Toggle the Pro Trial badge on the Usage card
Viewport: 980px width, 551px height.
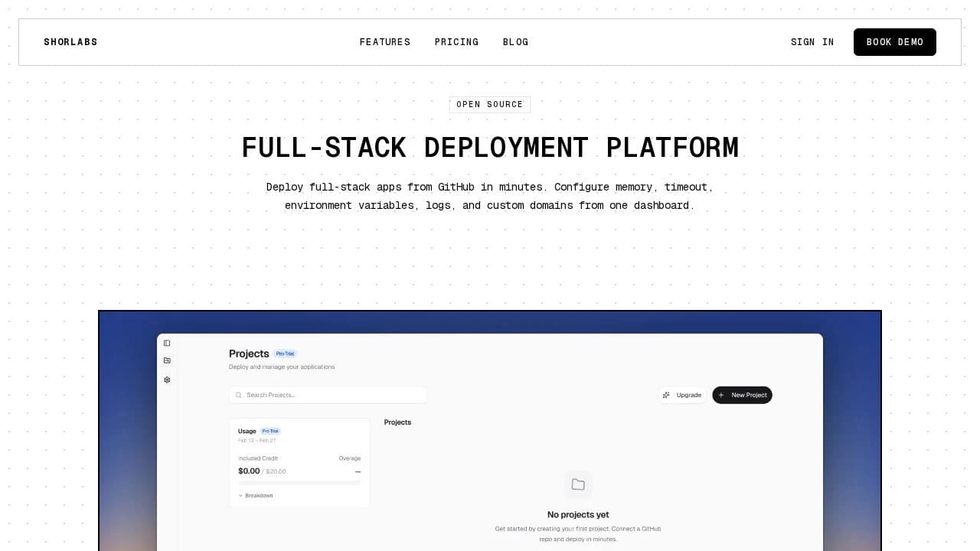(270, 431)
